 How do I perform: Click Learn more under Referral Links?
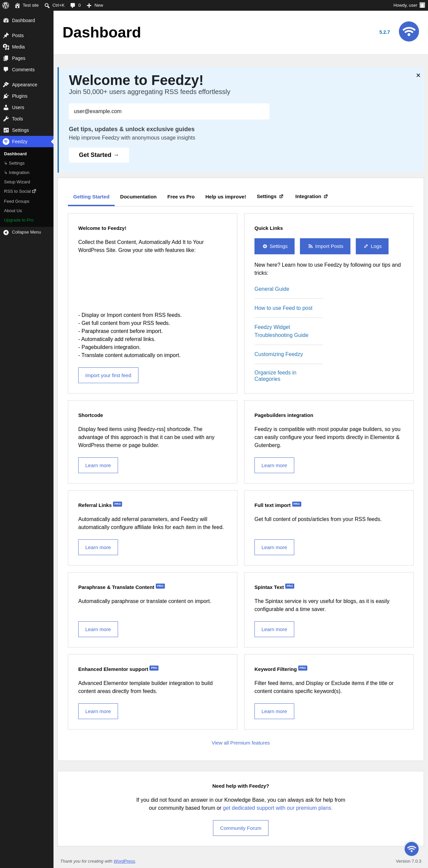click(98, 547)
